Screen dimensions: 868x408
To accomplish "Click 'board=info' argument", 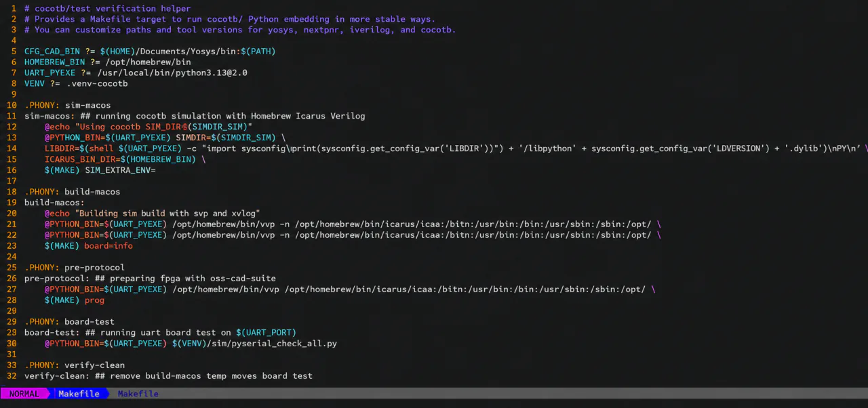I will [x=108, y=247].
